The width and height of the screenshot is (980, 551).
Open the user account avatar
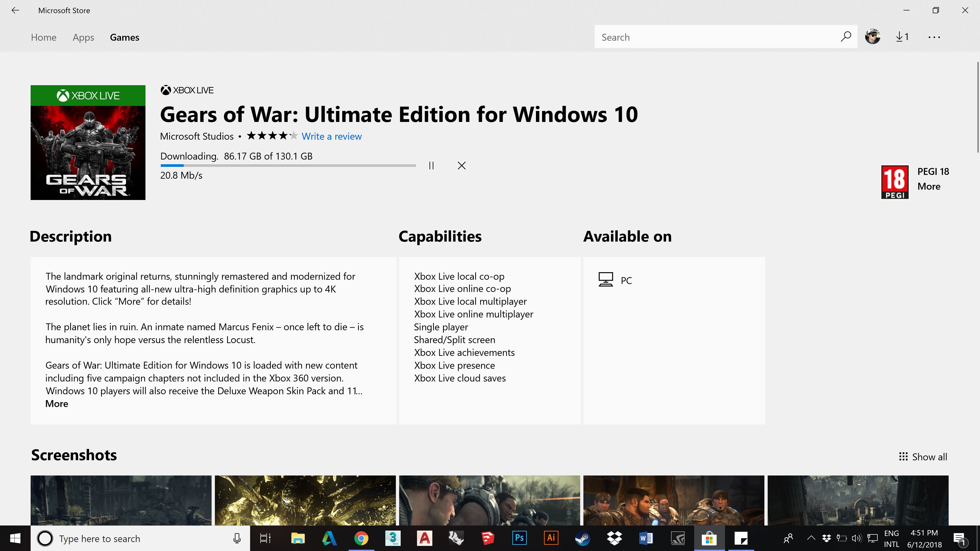point(872,36)
